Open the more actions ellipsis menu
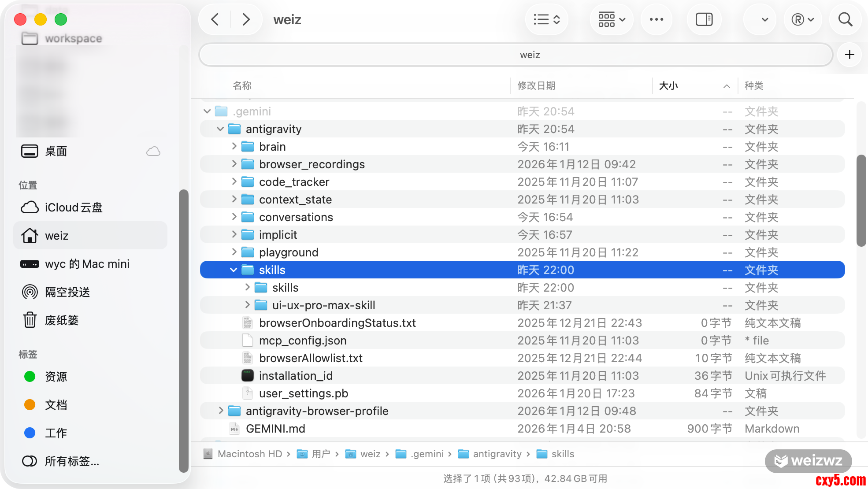 656,19
